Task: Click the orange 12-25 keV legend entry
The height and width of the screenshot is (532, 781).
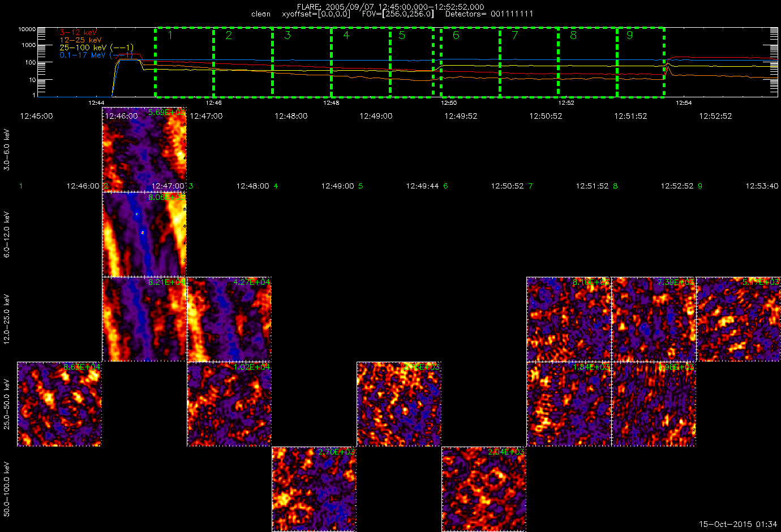Action: [80, 40]
